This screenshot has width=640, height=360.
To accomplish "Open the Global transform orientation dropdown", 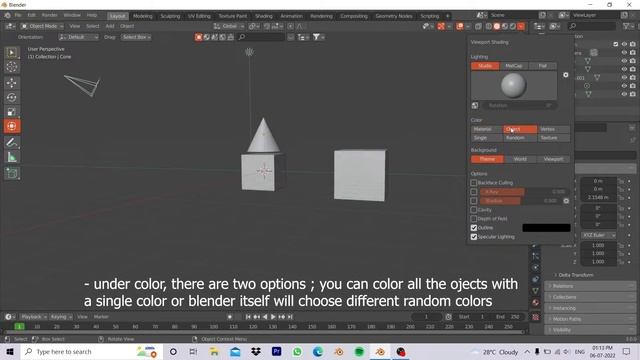I will (x=229, y=26).
